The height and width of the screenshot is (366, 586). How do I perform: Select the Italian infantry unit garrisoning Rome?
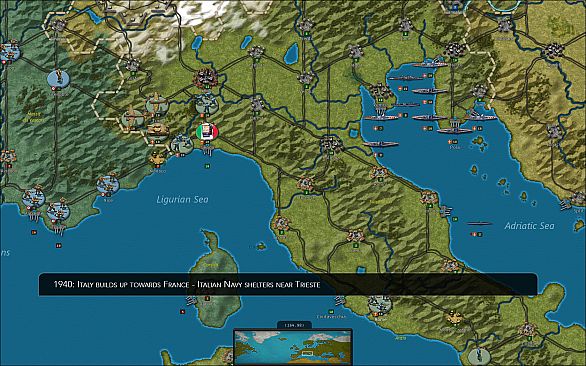click(x=380, y=304)
